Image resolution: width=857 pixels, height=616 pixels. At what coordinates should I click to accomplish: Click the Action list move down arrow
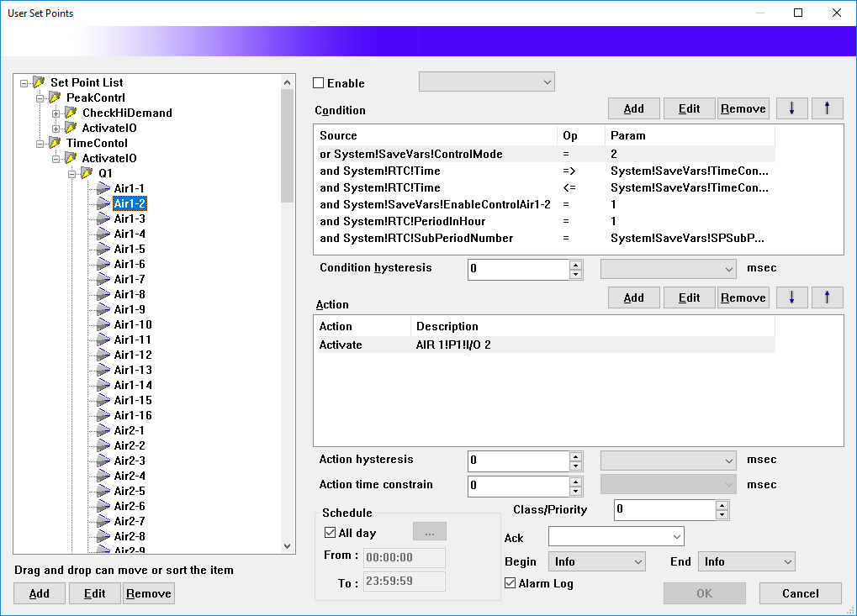[791, 297]
